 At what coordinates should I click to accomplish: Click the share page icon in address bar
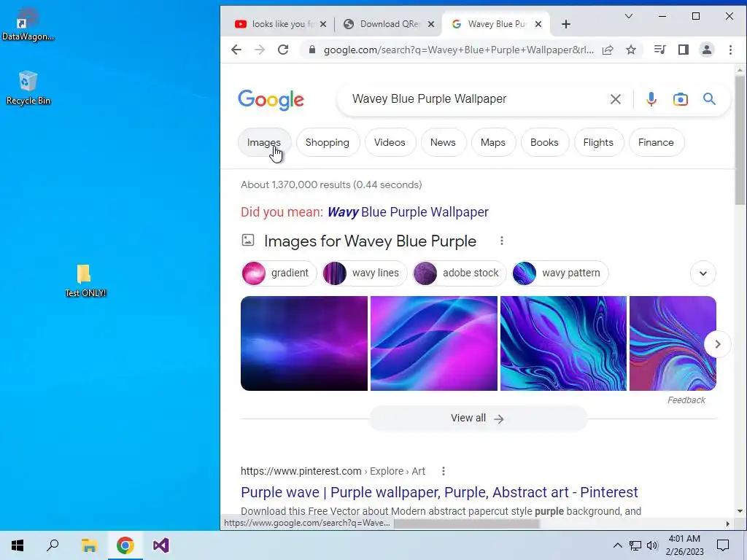[x=608, y=50]
